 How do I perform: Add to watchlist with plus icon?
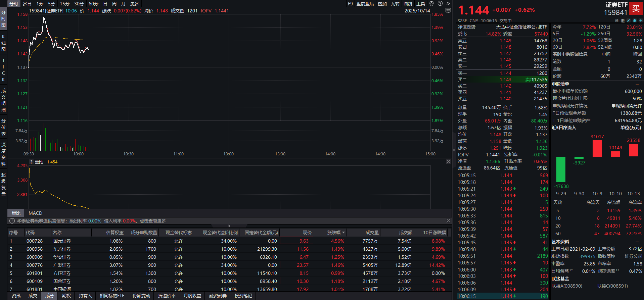click(640, 20)
